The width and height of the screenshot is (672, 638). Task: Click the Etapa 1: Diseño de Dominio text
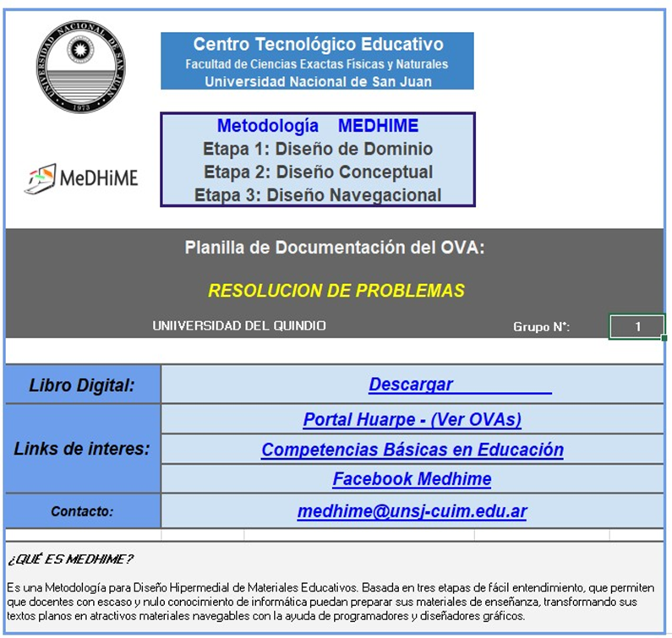317,149
